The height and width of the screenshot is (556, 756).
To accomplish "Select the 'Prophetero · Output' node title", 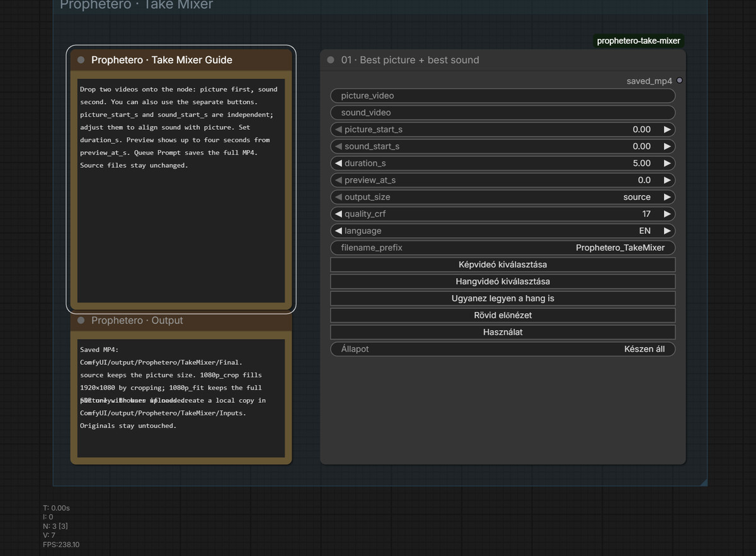I will (x=137, y=320).
